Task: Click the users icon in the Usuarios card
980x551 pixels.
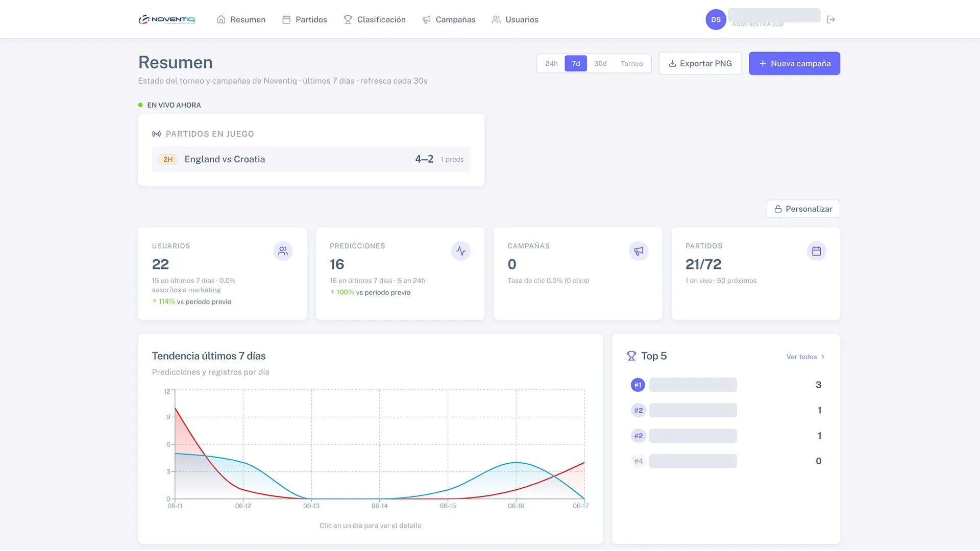Action: click(x=283, y=251)
